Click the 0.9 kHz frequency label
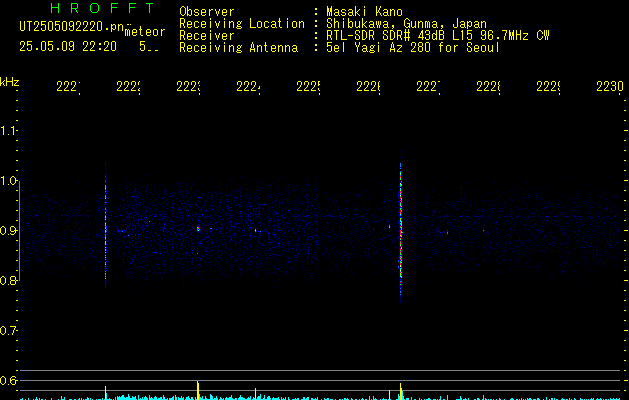 8,231
